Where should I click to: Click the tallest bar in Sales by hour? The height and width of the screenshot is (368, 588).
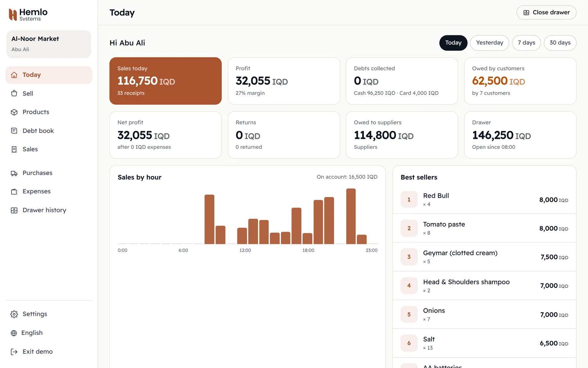click(x=351, y=216)
